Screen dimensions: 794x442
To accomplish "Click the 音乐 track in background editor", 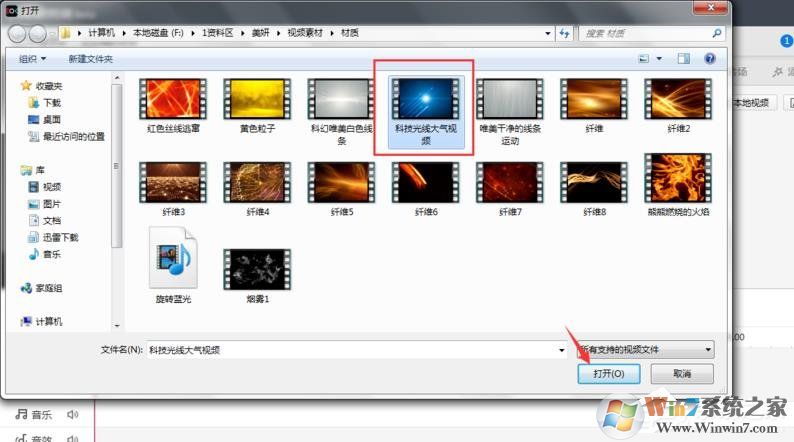I will coord(33,415).
